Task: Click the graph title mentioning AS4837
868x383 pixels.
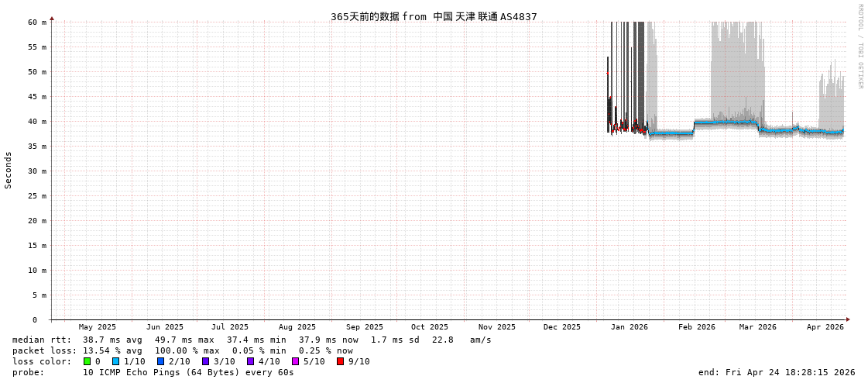Action: 434,16
